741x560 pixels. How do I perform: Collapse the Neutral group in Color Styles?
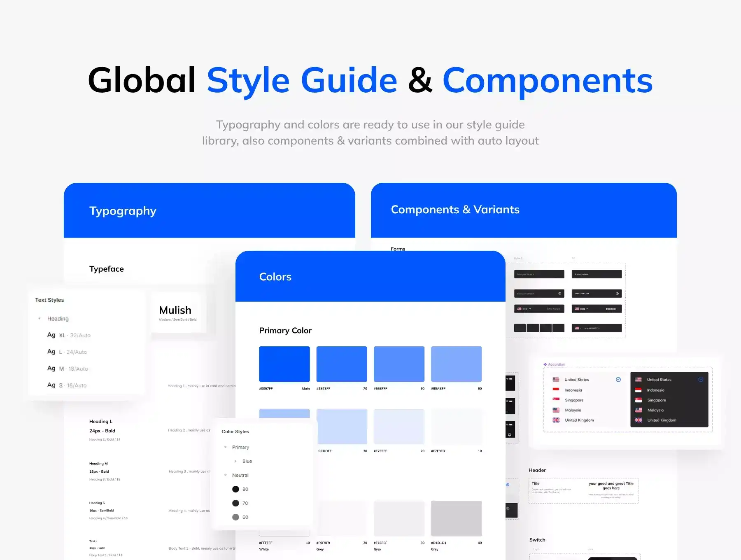click(x=226, y=475)
